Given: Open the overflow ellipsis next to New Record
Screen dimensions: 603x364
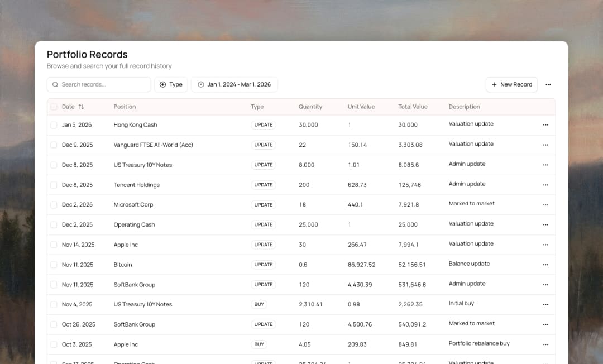Looking at the screenshot, I should pos(548,84).
